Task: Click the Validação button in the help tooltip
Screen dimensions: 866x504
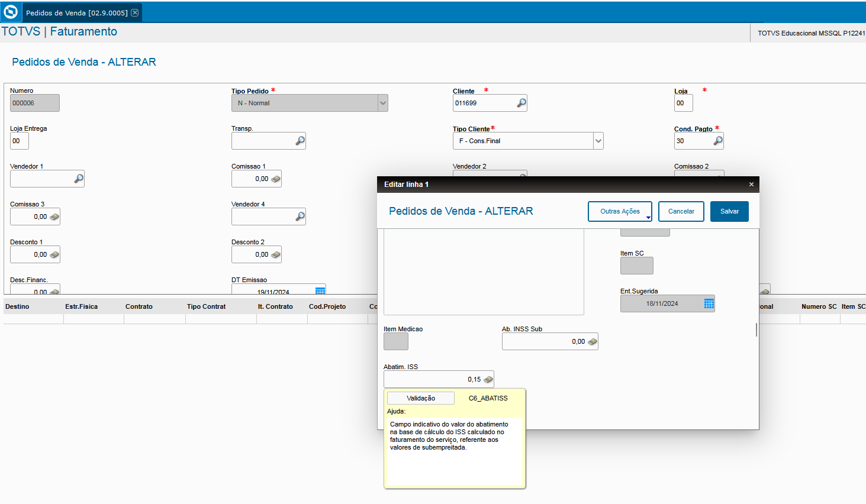Action: [x=421, y=398]
